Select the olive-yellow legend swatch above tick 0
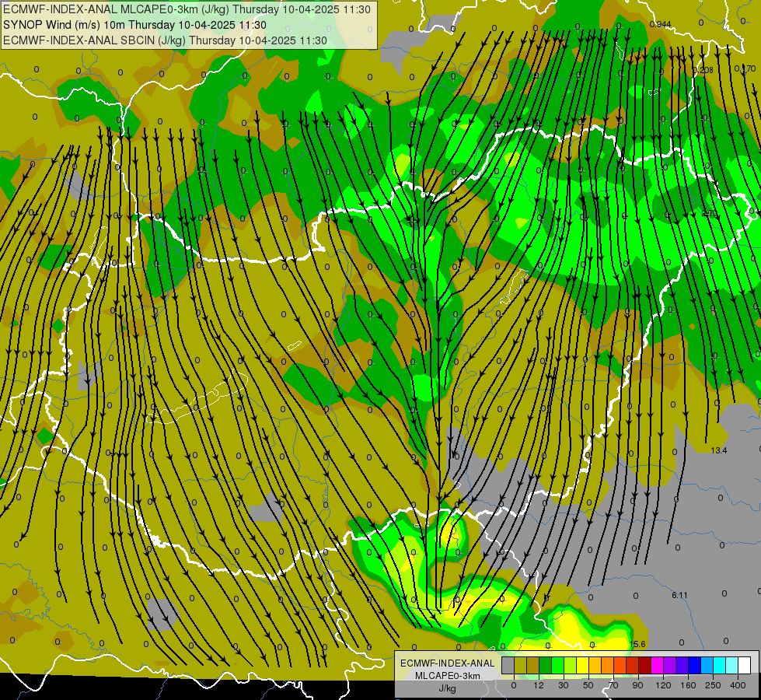The image size is (761, 700). [x=521, y=665]
